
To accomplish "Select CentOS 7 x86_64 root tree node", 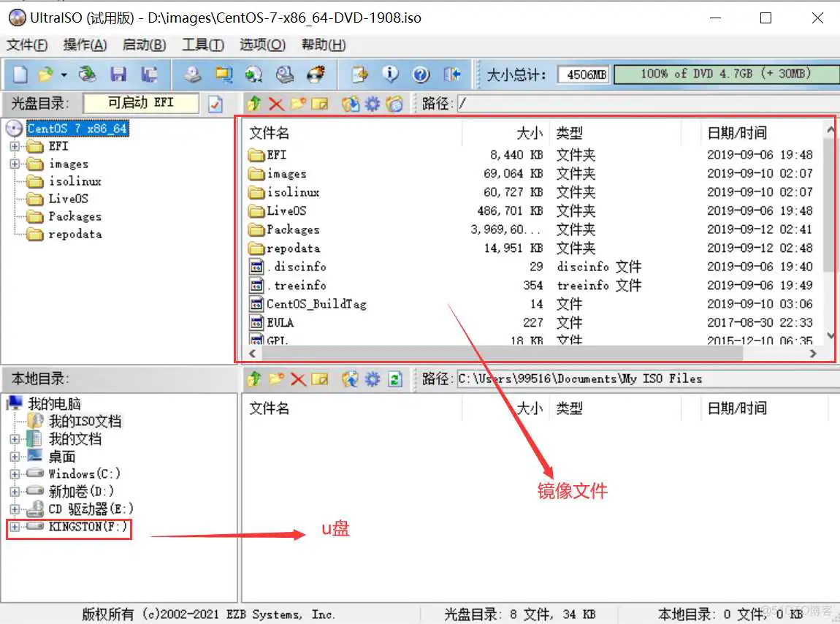I will 77,129.
